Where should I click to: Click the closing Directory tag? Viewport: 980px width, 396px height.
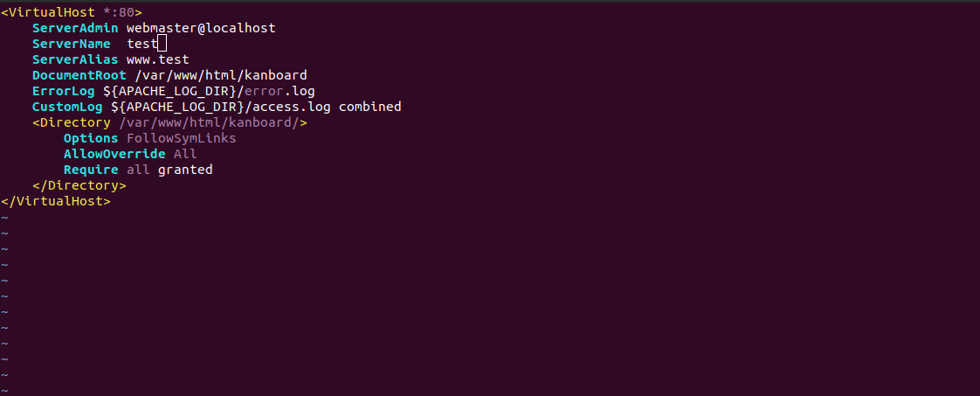pos(79,185)
